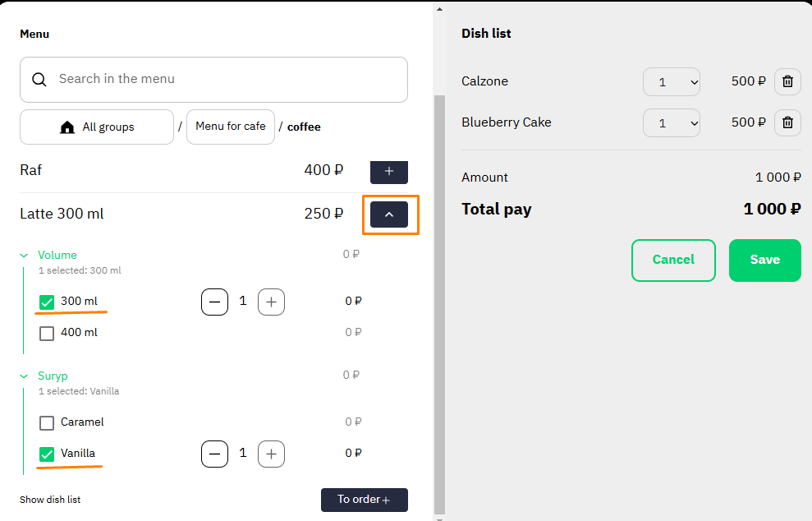Viewport: 812px width, 521px height.
Task: Uncheck the 300 ml volume option
Action: click(x=47, y=302)
